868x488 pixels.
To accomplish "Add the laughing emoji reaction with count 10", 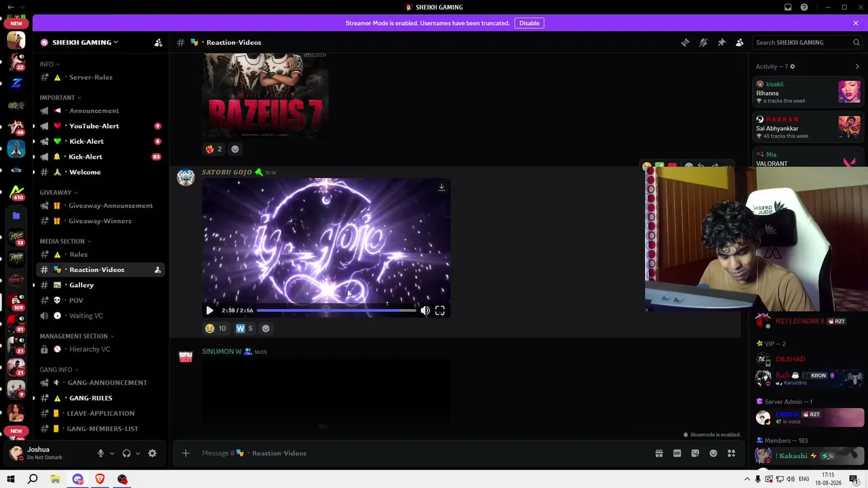I will tap(216, 328).
